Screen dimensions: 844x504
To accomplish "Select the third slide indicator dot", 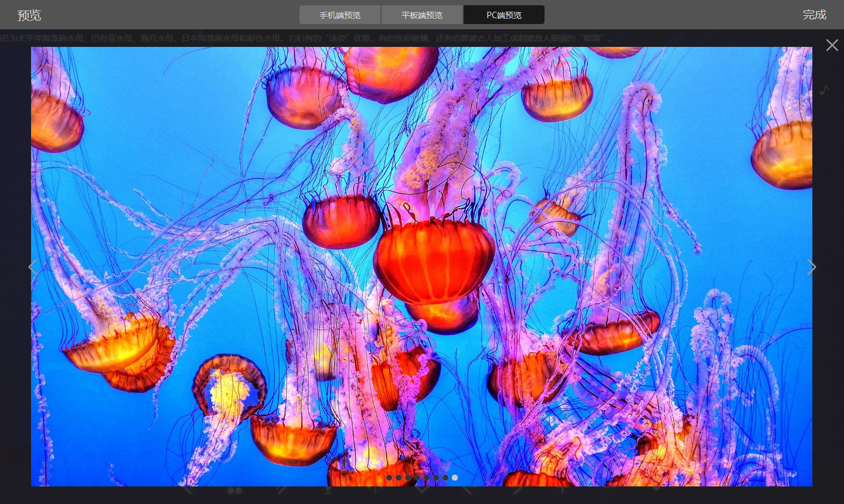I will pos(408,478).
